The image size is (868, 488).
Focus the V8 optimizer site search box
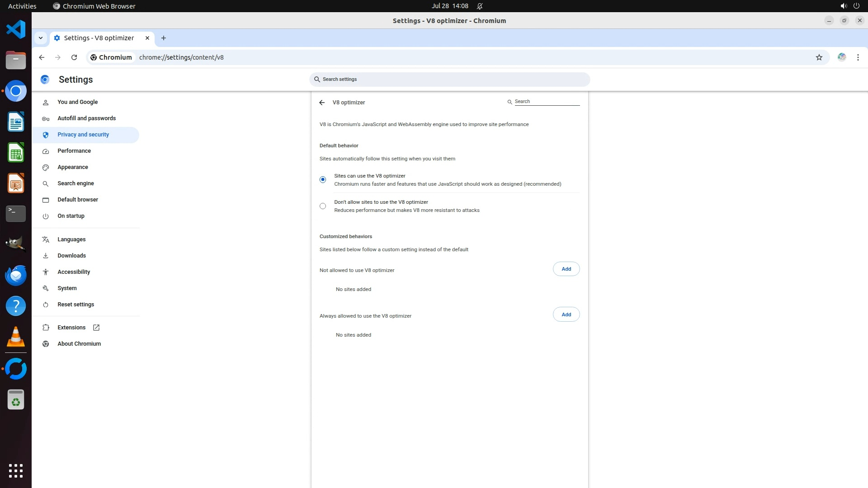click(x=547, y=102)
